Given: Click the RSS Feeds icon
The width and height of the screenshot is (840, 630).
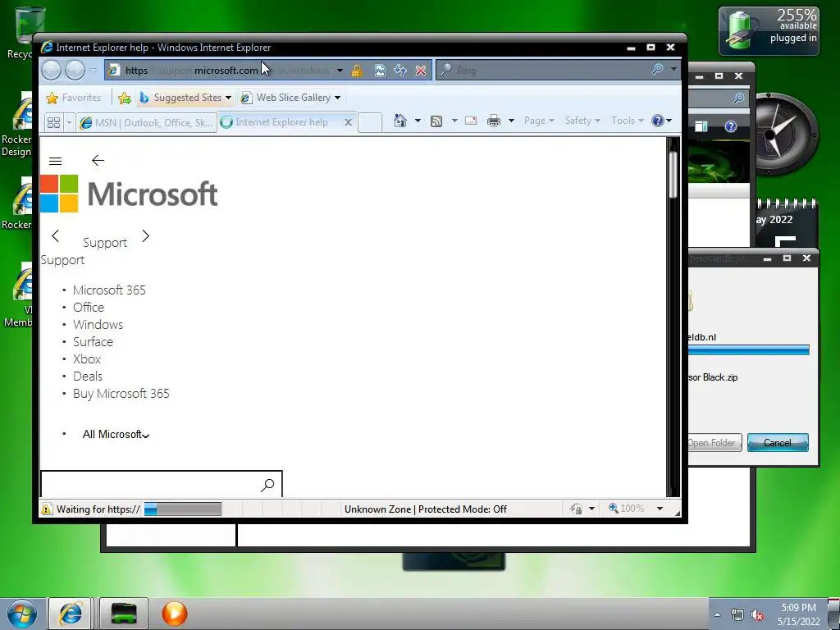Looking at the screenshot, I should pyautogui.click(x=436, y=121).
